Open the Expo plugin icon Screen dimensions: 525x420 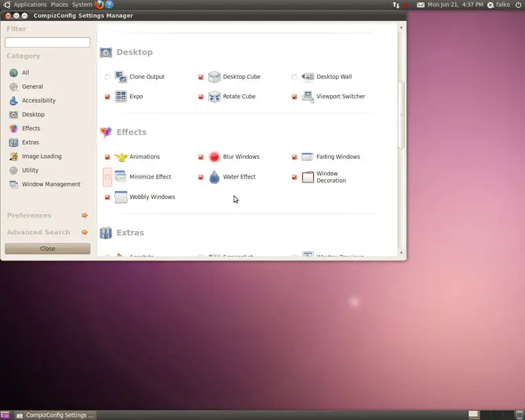coord(121,96)
